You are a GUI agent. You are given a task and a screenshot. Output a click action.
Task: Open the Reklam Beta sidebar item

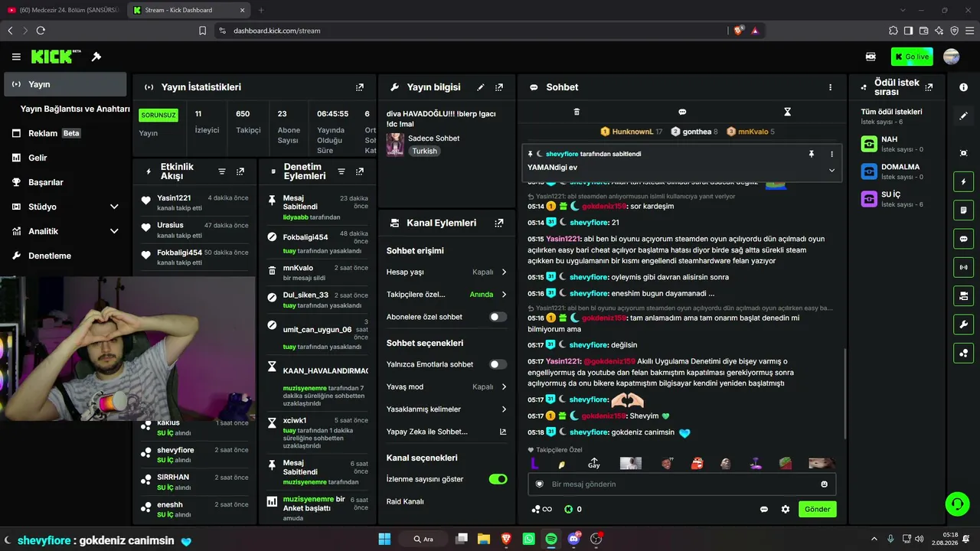pyautogui.click(x=65, y=133)
